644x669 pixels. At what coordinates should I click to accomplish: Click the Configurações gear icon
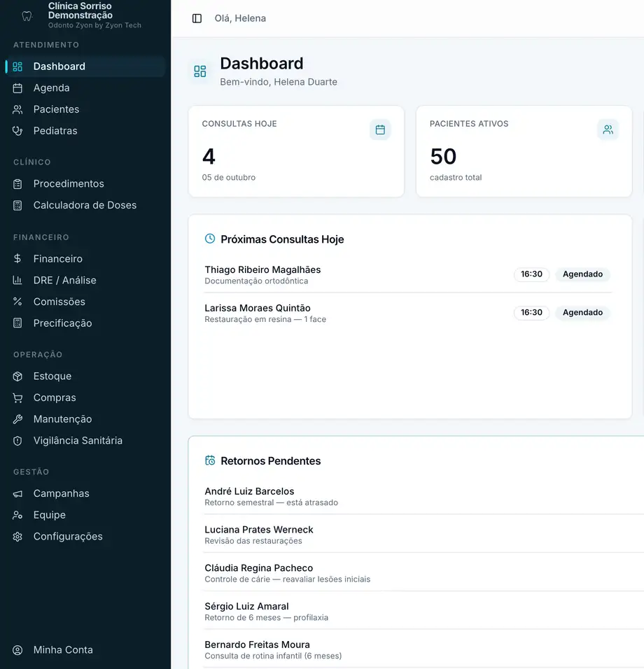[x=17, y=537]
